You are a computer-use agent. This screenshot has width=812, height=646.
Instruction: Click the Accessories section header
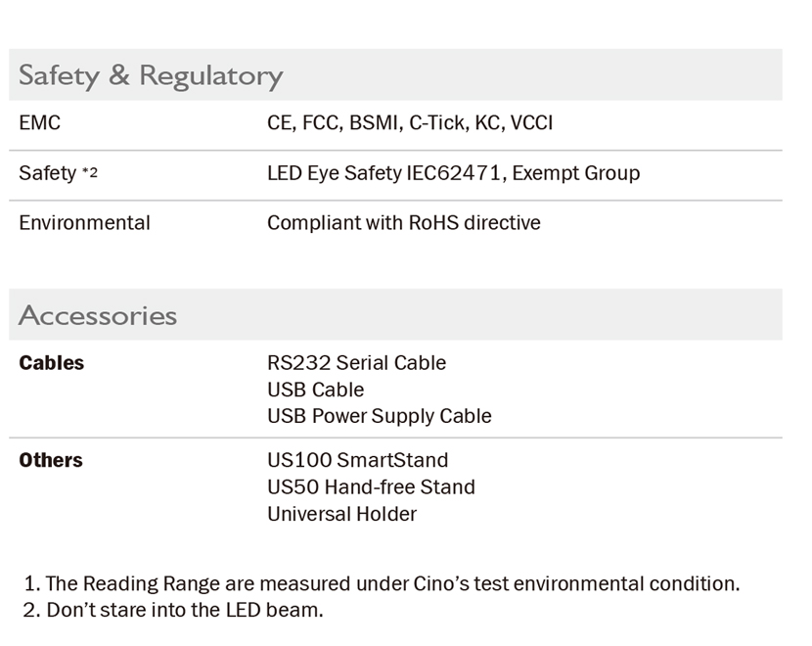[98, 315]
